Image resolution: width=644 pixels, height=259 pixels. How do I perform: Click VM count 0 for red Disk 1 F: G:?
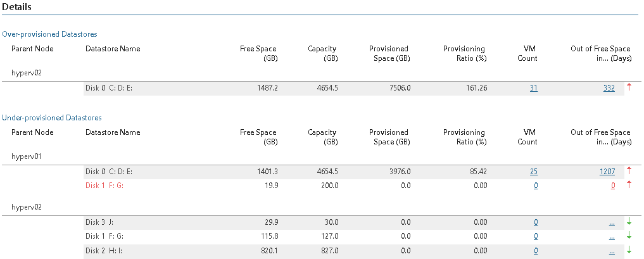tap(535, 186)
